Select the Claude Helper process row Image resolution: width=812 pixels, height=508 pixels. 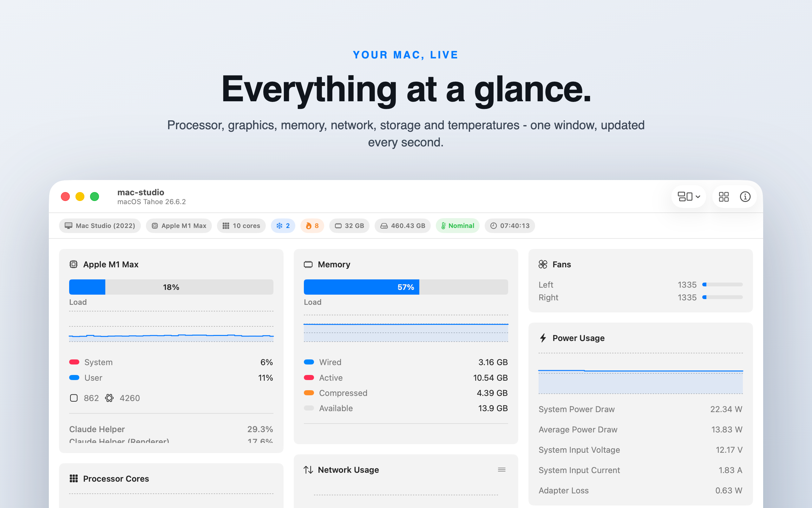click(x=171, y=429)
